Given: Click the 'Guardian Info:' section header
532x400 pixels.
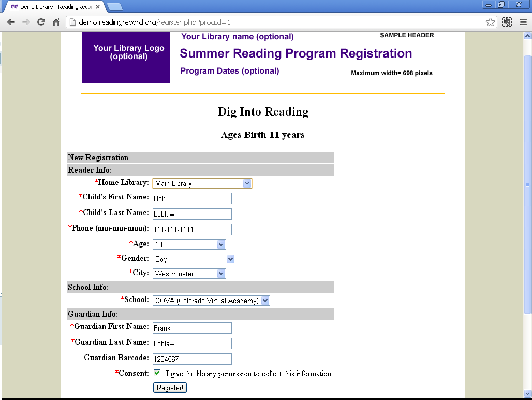Looking at the screenshot, I should click(x=200, y=314).
